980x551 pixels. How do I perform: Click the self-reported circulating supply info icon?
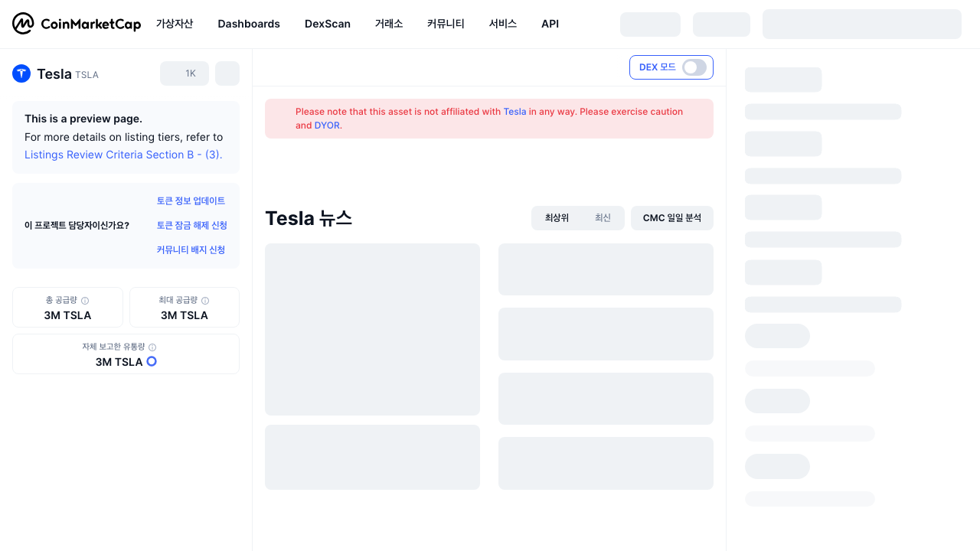pos(152,347)
